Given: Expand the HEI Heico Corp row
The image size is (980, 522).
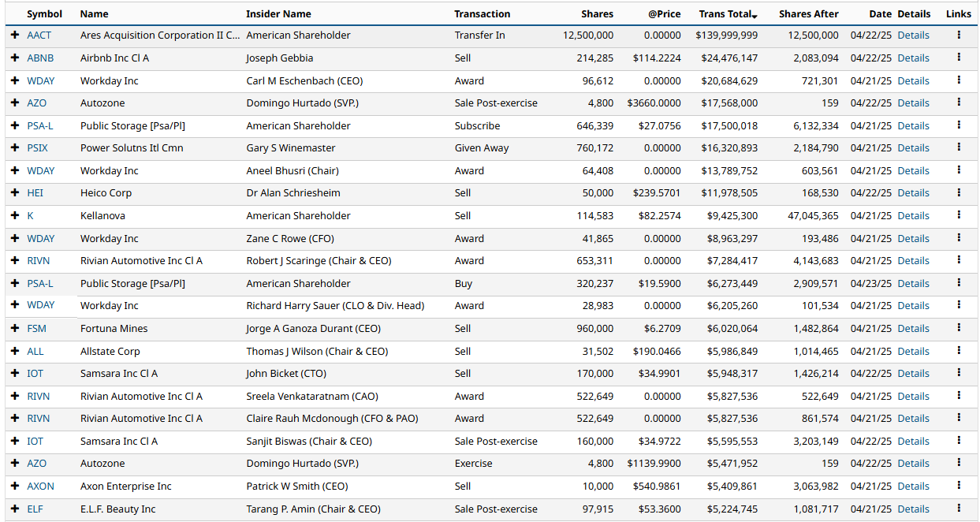Looking at the screenshot, I should (15, 192).
